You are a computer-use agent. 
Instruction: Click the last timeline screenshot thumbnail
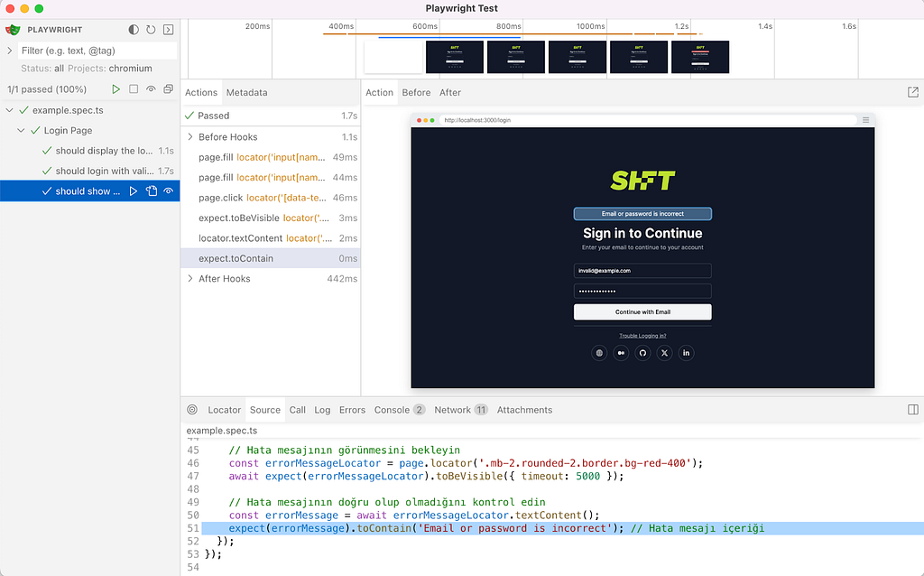click(x=700, y=57)
